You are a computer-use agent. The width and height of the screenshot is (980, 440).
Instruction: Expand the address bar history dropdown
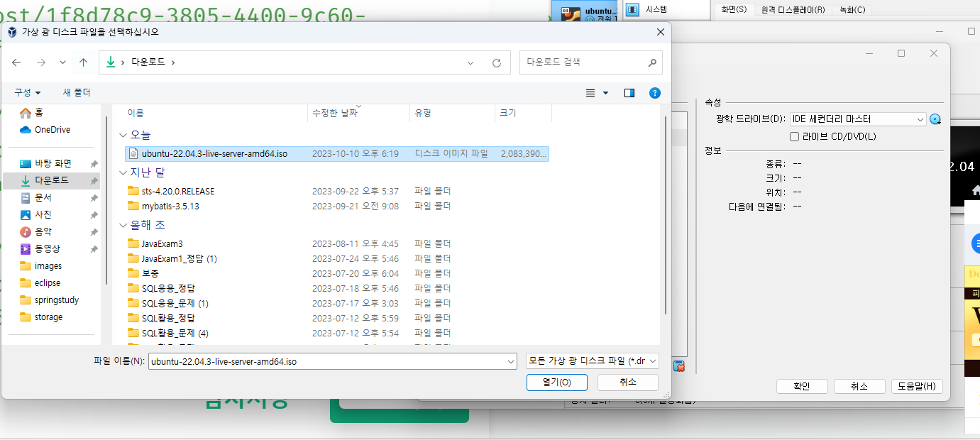pyautogui.click(x=470, y=62)
